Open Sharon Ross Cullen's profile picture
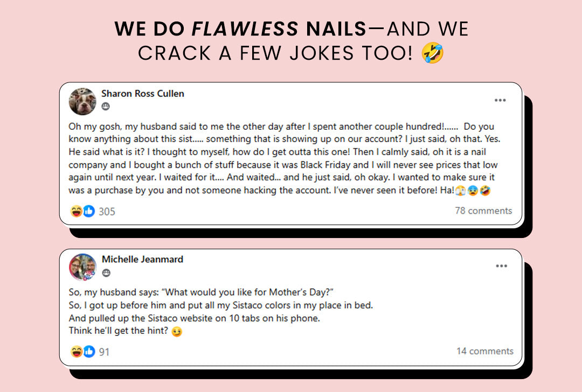Viewport: 582px width, 392px height. (83, 101)
